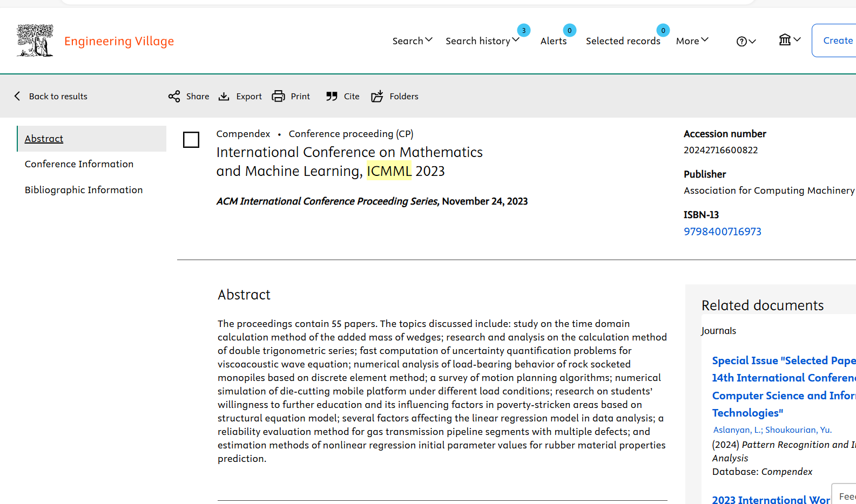This screenshot has width=856, height=504.
Task: Click the Association for Computing Machinery publisher text
Action: click(769, 190)
